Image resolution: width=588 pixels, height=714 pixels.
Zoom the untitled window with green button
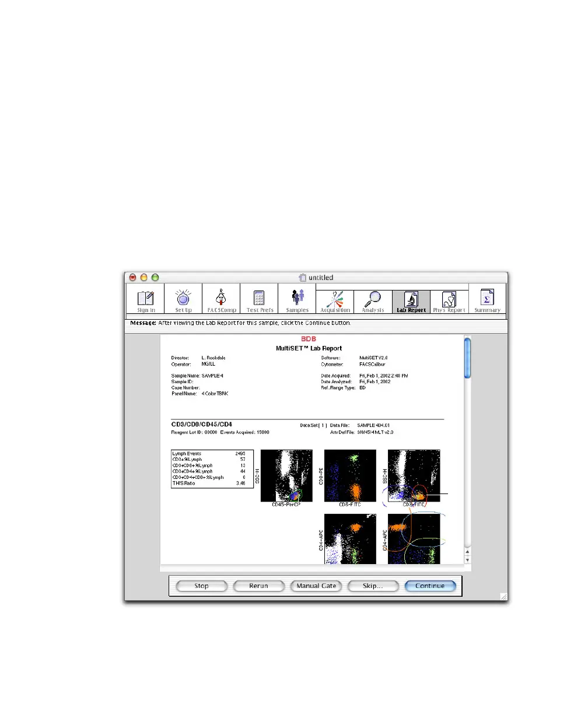coord(155,278)
